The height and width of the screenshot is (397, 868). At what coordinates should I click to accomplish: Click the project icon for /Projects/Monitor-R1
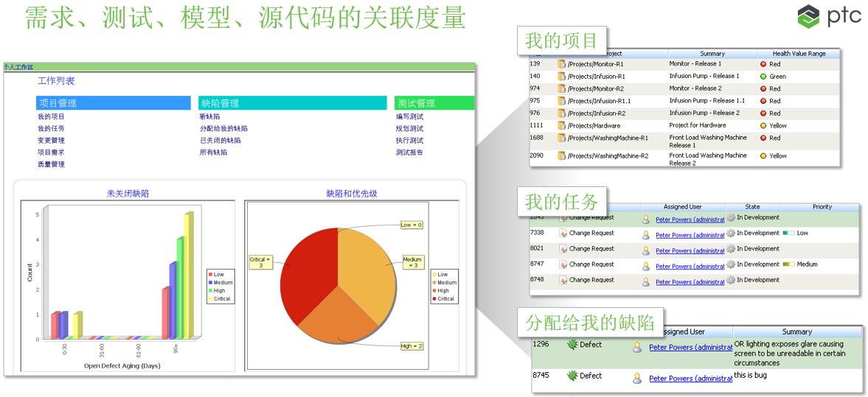pos(561,64)
